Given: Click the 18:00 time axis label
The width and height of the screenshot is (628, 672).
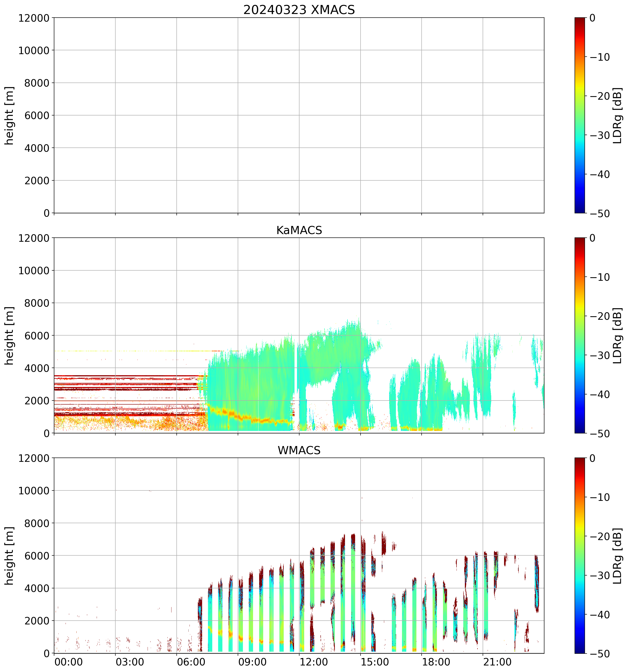Looking at the screenshot, I should tap(436, 662).
